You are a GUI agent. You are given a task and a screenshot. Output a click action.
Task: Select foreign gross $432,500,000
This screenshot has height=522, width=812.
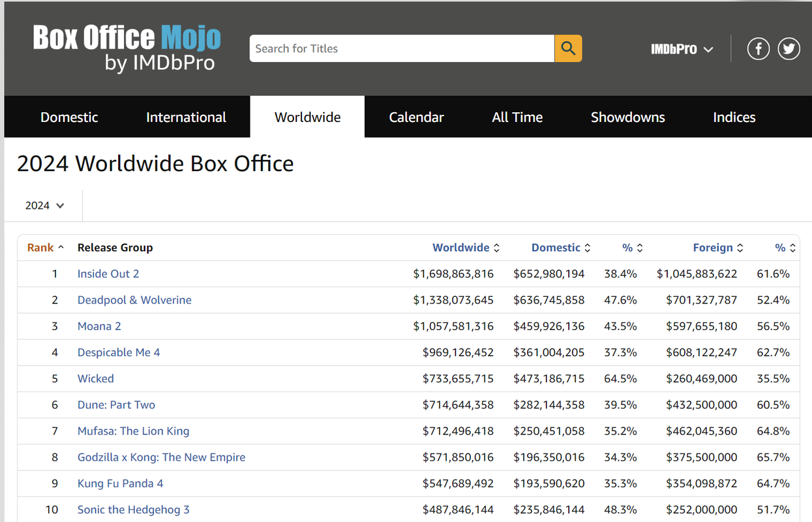coord(702,405)
